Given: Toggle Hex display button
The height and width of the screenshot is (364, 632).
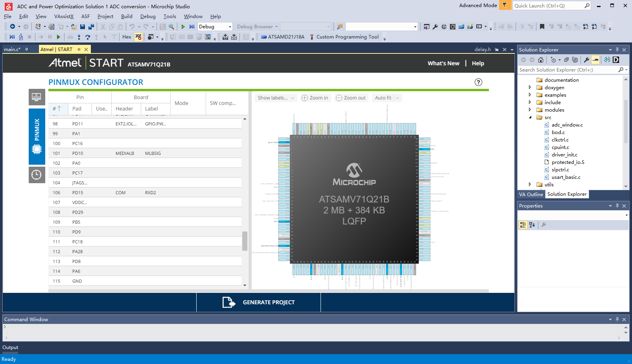Looking at the screenshot, I should point(127,37).
